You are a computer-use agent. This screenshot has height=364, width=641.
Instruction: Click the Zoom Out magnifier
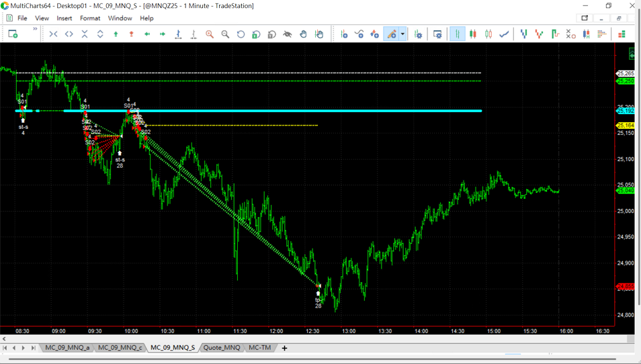(x=225, y=34)
